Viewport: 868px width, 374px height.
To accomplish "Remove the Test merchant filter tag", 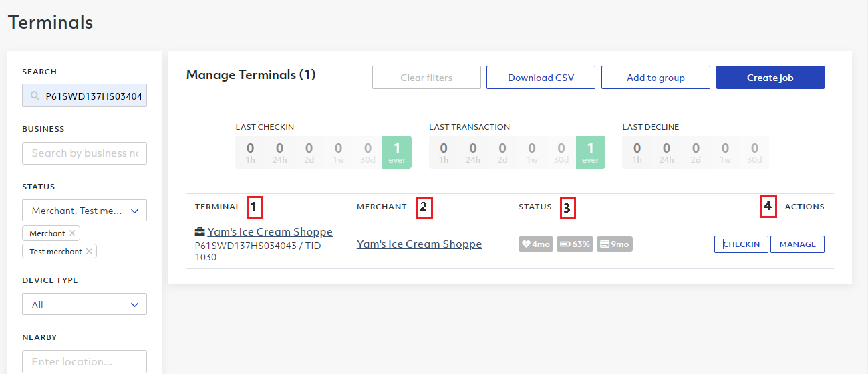I will click(x=90, y=252).
